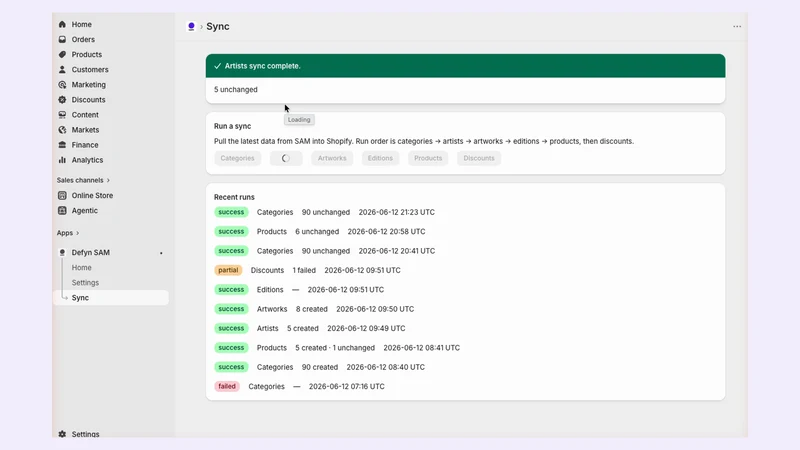The width and height of the screenshot is (800, 450).
Task: Click the Defyn SAM pin dot
Action: (x=161, y=253)
